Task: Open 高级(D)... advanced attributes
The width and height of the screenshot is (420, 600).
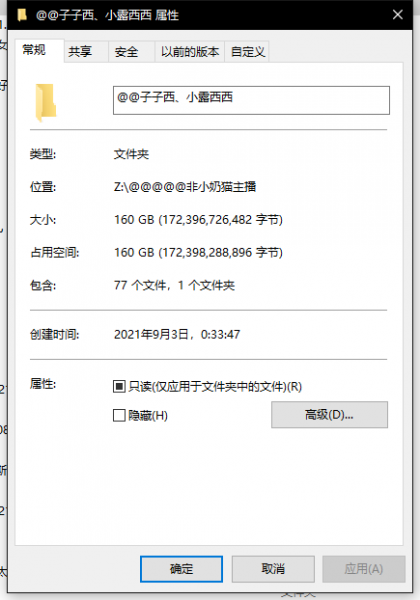Action: click(x=329, y=414)
